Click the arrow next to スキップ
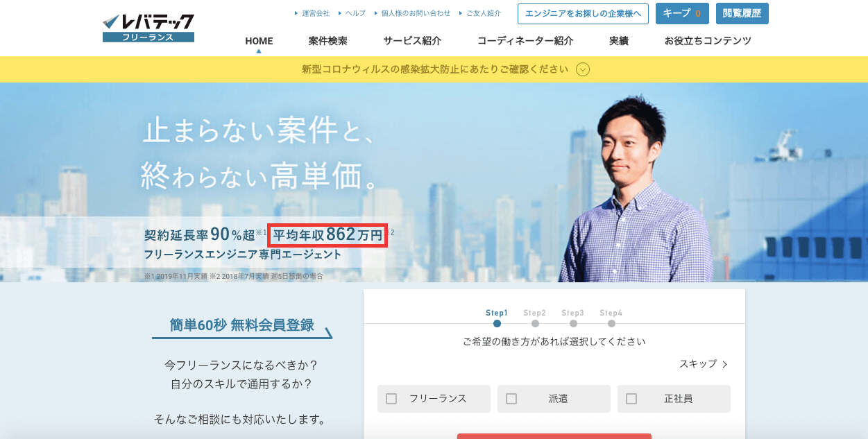Viewport: 868px width, 439px height. click(x=725, y=364)
